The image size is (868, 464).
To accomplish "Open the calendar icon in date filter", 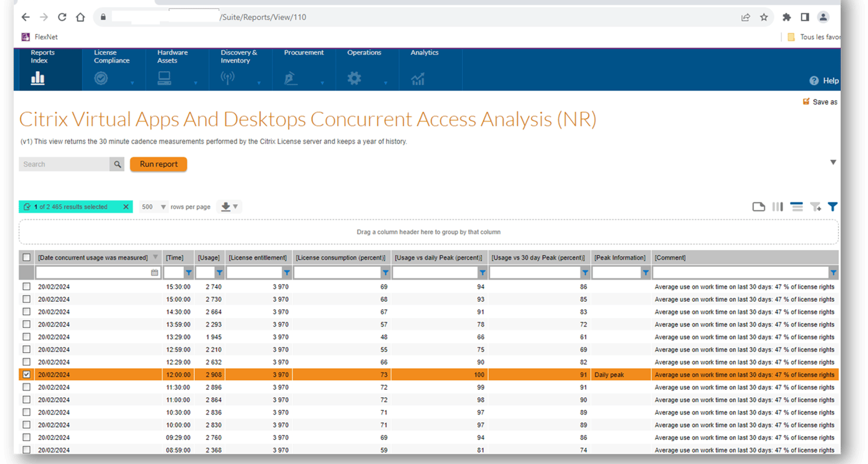I will tap(155, 273).
